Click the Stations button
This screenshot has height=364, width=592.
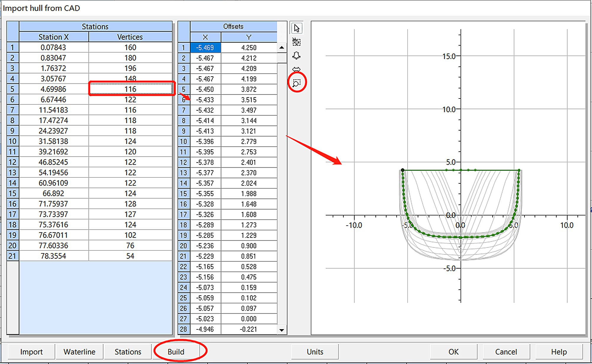click(128, 352)
